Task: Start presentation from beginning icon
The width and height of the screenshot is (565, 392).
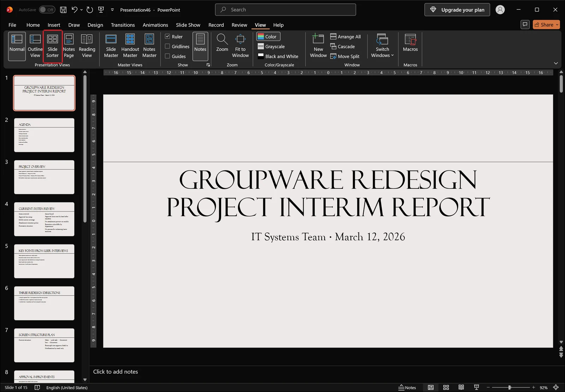Action: pyautogui.click(x=101, y=10)
